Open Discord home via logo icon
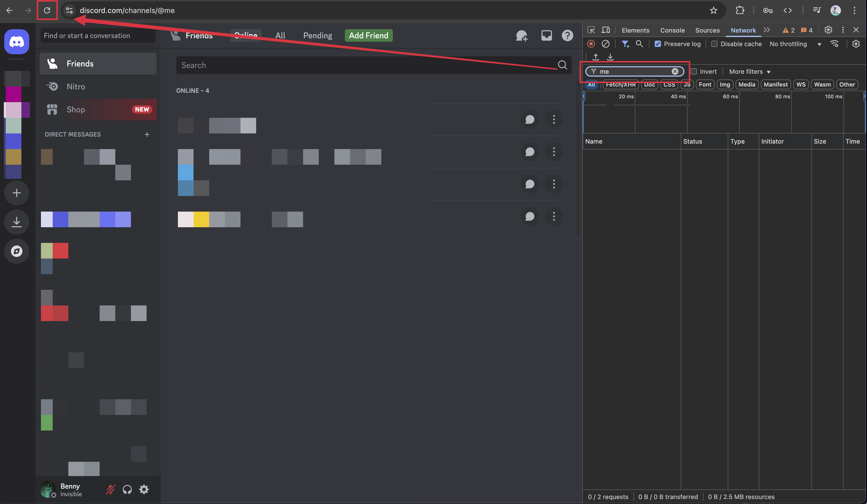The image size is (867, 504). pos(16,42)
